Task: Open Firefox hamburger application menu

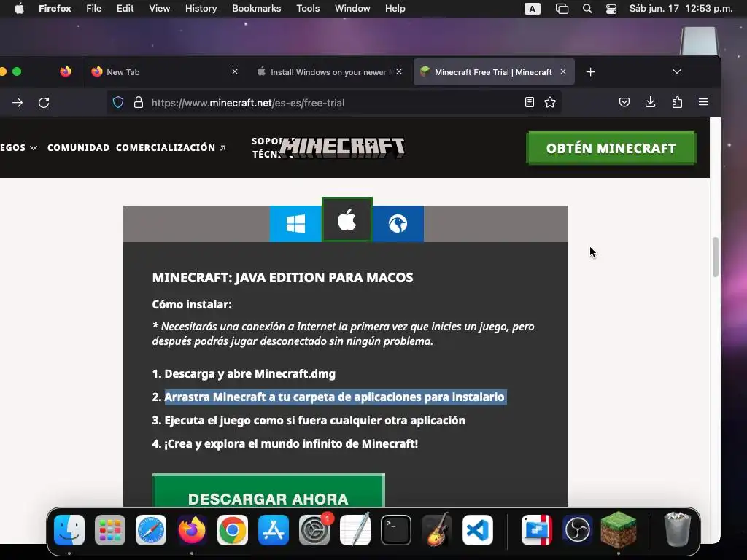Action: (703, 102)
